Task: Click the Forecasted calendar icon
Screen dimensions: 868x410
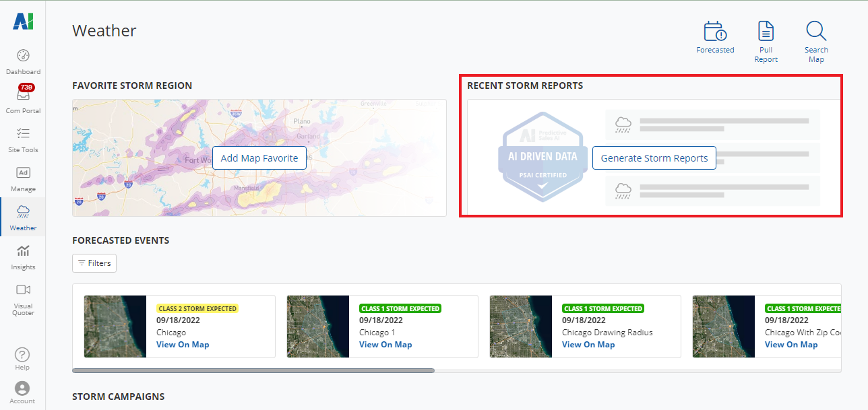Action: (715, 32)
